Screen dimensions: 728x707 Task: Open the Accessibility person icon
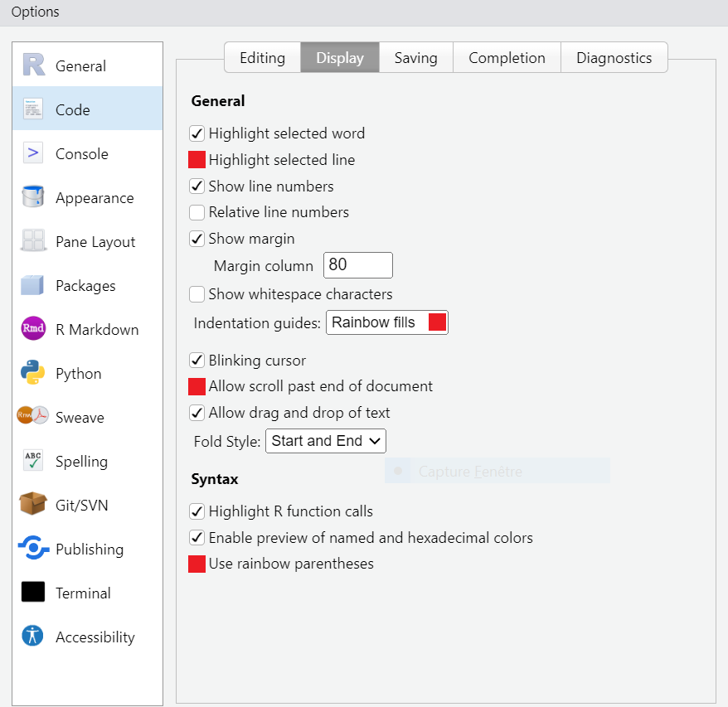(x=33, y=637)
